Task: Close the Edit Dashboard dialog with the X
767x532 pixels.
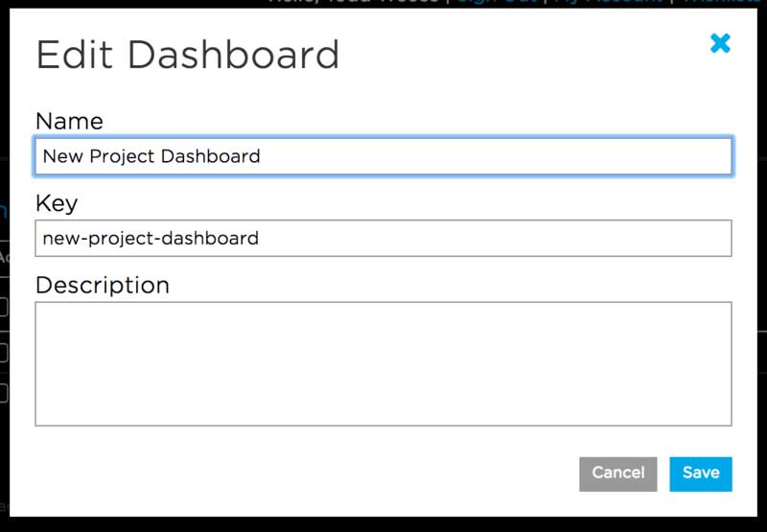Action: [x=720, y=43]
